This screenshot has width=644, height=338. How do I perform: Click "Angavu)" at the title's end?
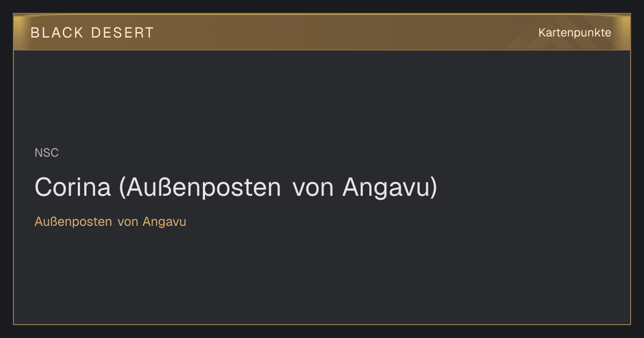point(390,188)
